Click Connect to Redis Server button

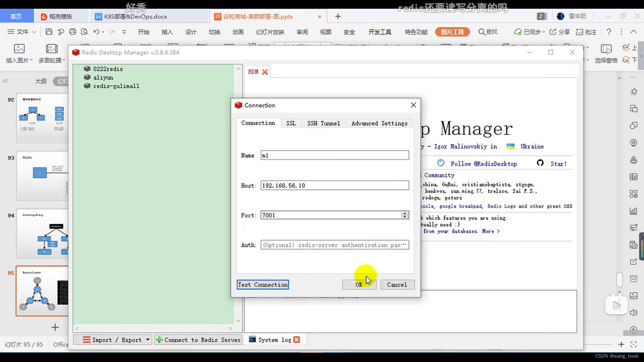tap(199, 340)
